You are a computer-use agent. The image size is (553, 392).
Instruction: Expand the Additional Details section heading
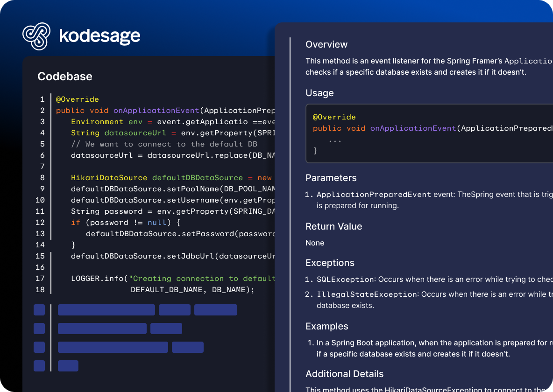(x=344, y=374)
